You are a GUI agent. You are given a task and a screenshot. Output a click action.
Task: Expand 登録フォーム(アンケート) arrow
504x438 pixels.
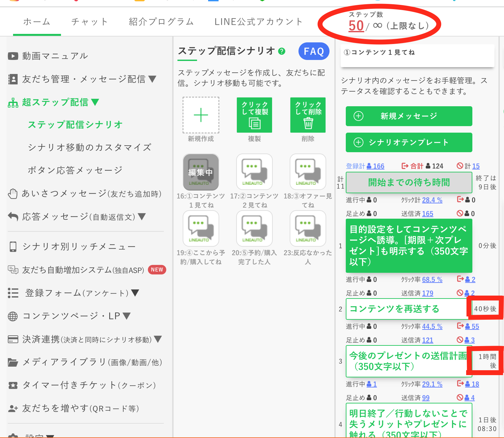coord(135,293)
